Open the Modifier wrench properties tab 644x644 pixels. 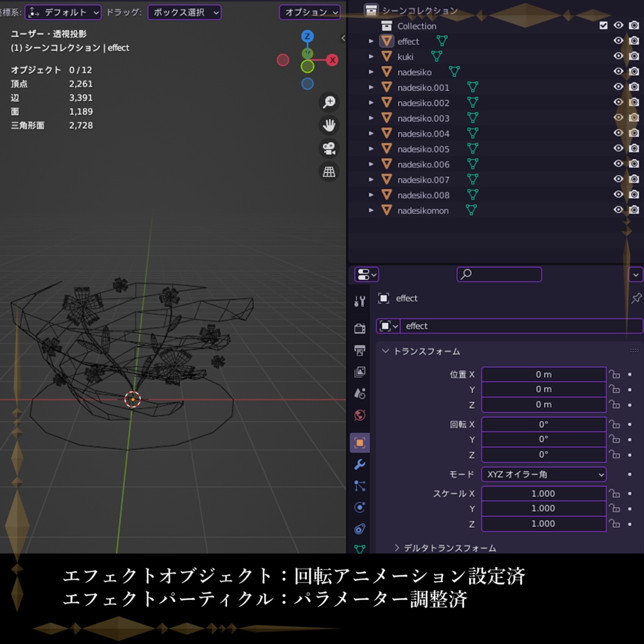click(360, 465)
